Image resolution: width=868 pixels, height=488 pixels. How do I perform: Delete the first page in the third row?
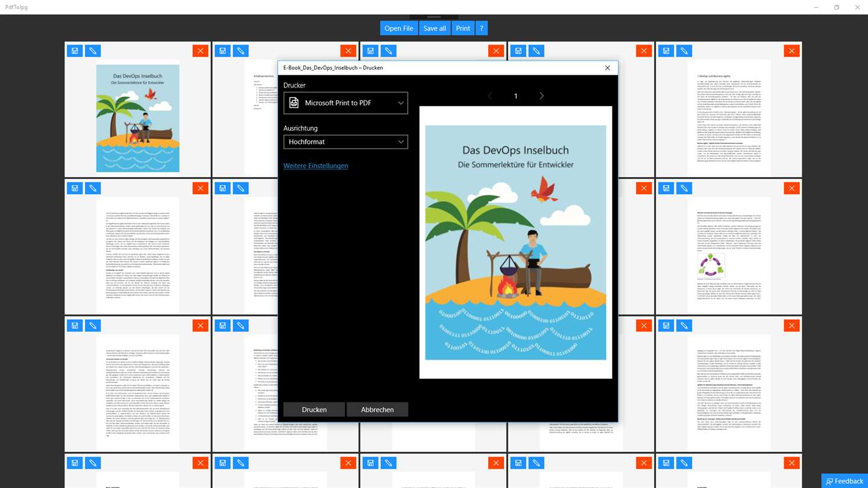(x=200, y=326)
